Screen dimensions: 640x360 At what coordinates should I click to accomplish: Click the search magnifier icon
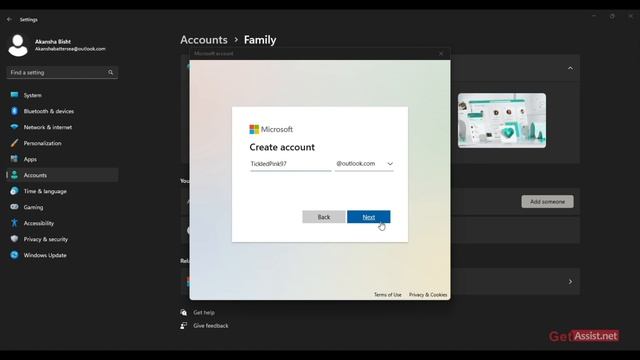coord(111,72)
